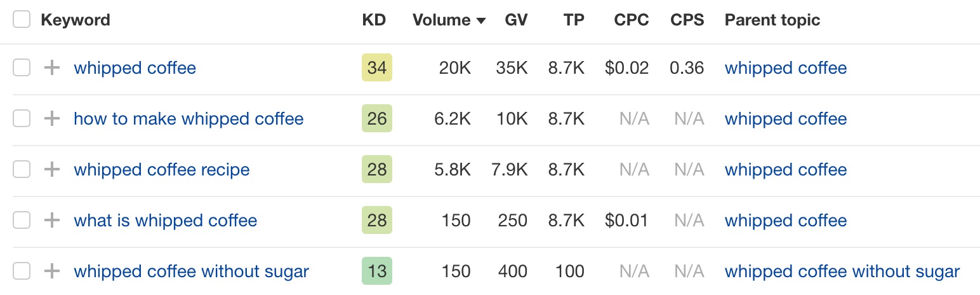Open 'how to make whipped coffee' keyword link
Screen dimensions: 980x295
[x=189, y=119]
